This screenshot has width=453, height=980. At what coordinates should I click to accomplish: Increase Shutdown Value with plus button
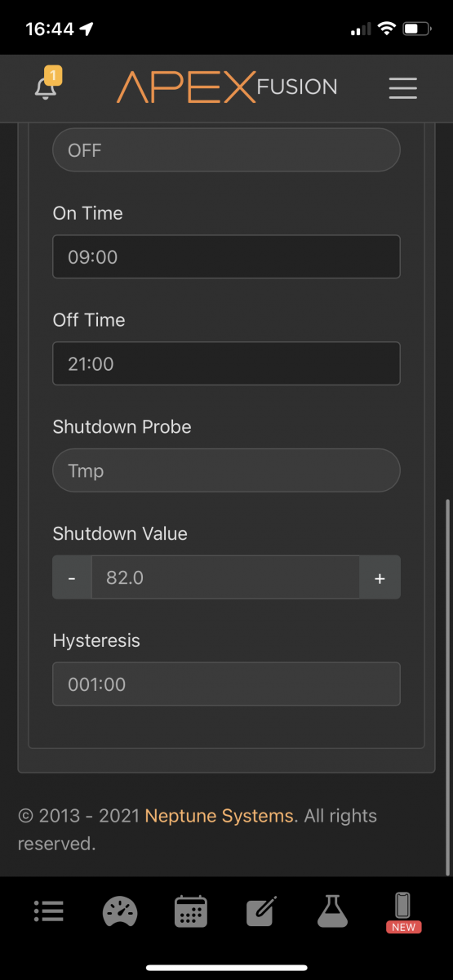click(380, 577)
